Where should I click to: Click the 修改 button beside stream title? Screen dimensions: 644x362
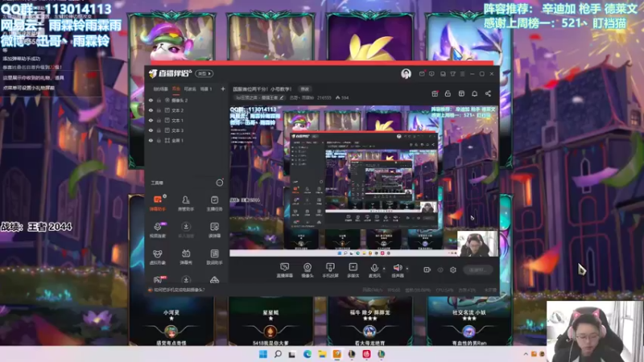[x=304, y=88]
